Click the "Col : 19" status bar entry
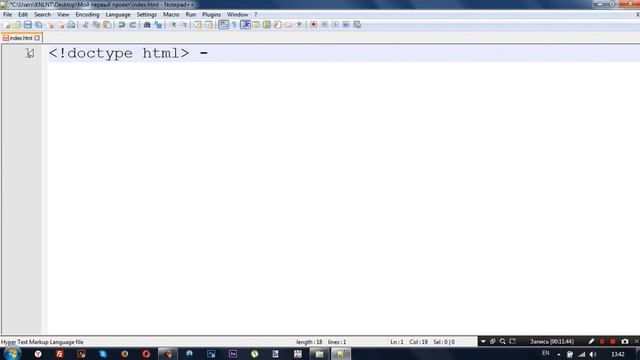This screenshot has height=360, width=640. click(418, 342)
